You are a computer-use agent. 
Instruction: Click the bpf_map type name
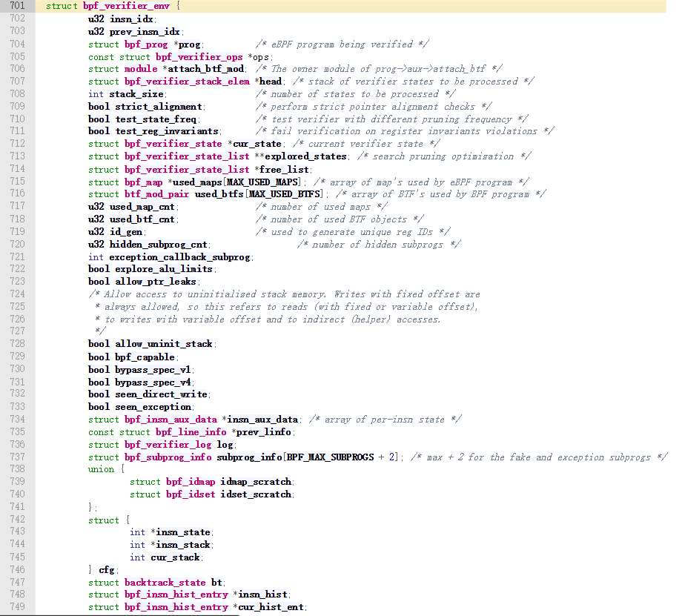(143, 182)
